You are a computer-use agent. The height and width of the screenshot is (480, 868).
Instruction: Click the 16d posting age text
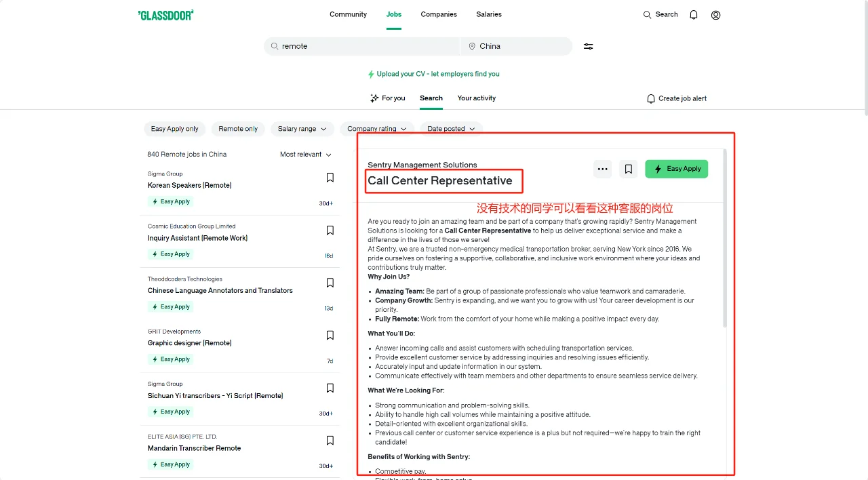pos(329,256)
